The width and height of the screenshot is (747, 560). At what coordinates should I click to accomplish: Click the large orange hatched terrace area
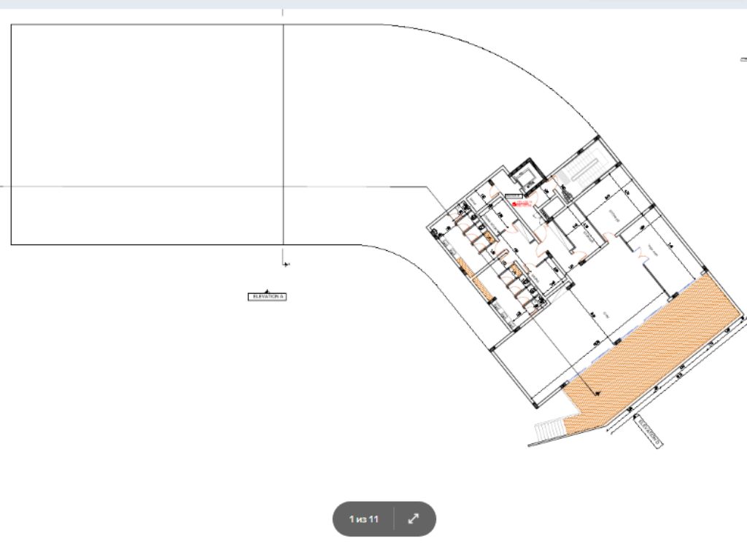(x=657, y=350)
